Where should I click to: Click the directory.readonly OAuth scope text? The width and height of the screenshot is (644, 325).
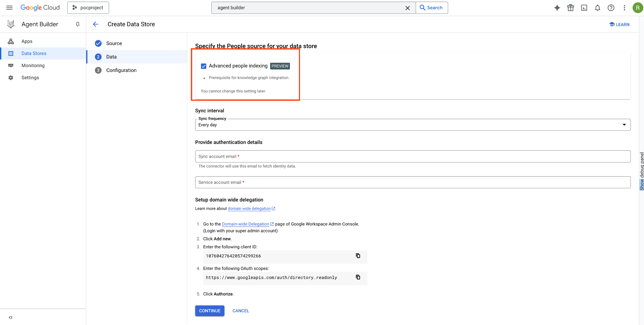pos(271,278)
